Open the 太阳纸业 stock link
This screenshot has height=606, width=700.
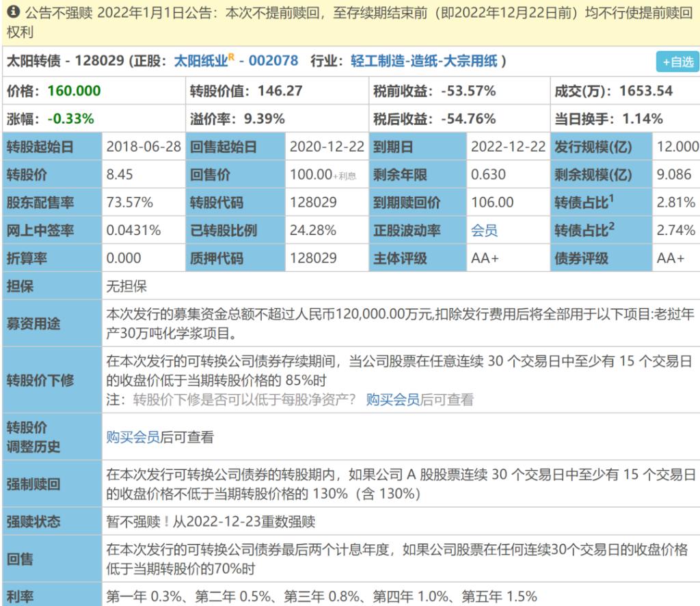coord(201,61)
